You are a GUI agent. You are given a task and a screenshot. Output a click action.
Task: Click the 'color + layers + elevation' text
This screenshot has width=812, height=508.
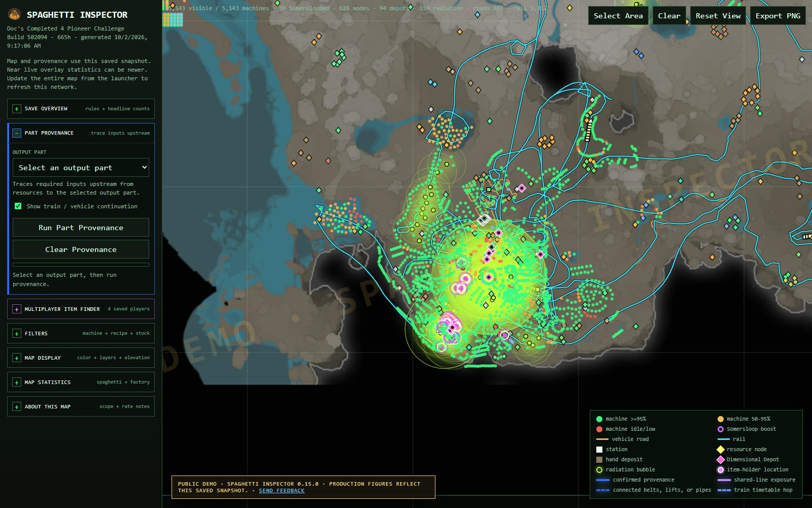click(114, 358)
